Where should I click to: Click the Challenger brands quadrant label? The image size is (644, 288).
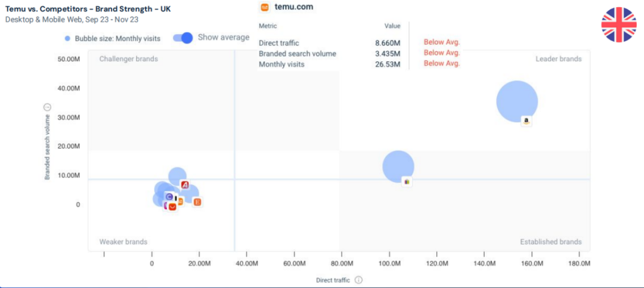(x=129, y=59)
